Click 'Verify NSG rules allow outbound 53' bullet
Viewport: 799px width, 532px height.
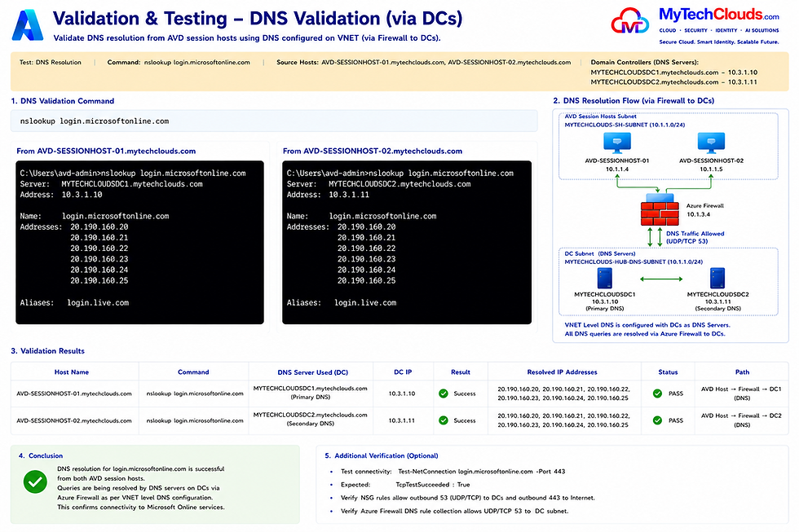[x=467, y=498]
